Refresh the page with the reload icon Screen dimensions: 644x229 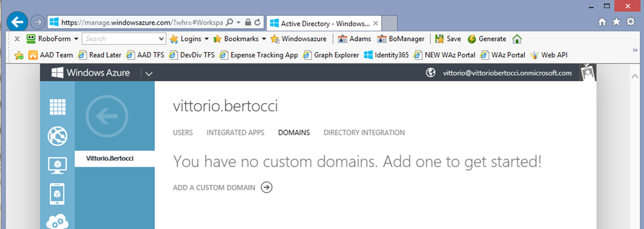tap(257, 22)
